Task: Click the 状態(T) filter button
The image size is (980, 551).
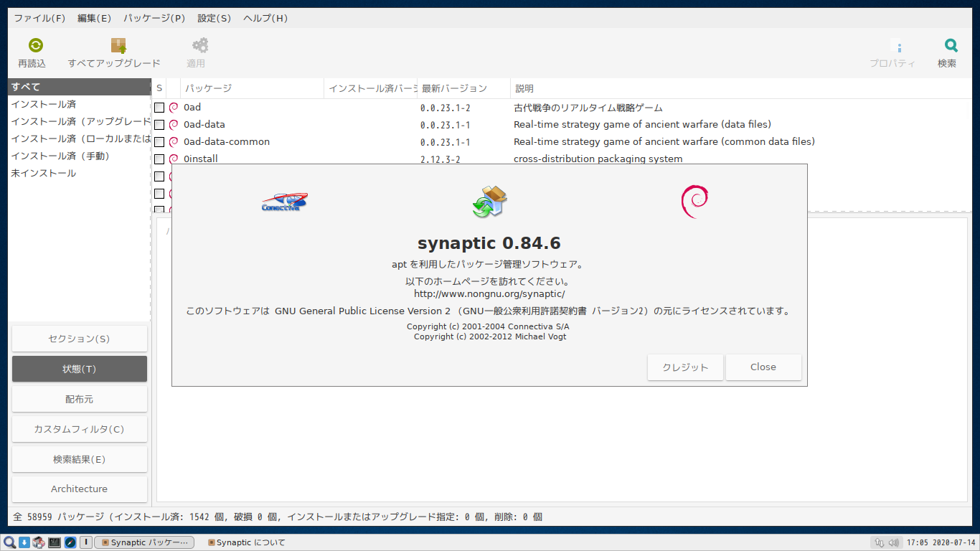Action: pyautogui.click(x=80, y=369)
